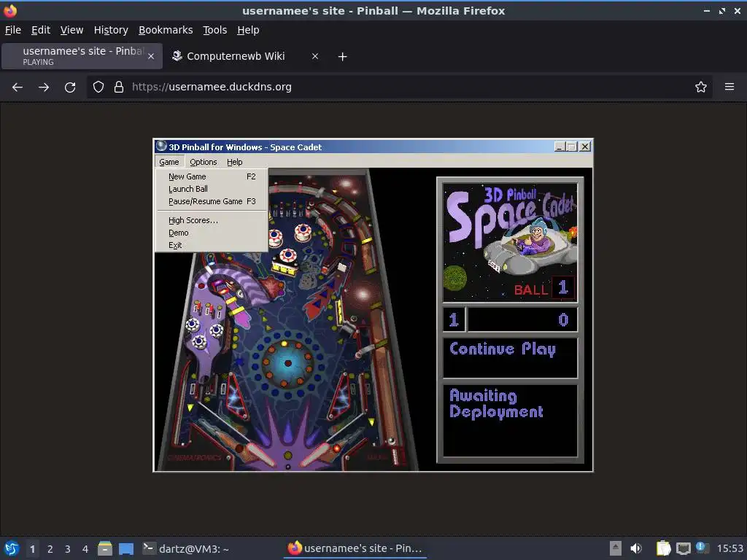Open Firefox Help menu
747x560 pixels.
pos(248,30)
